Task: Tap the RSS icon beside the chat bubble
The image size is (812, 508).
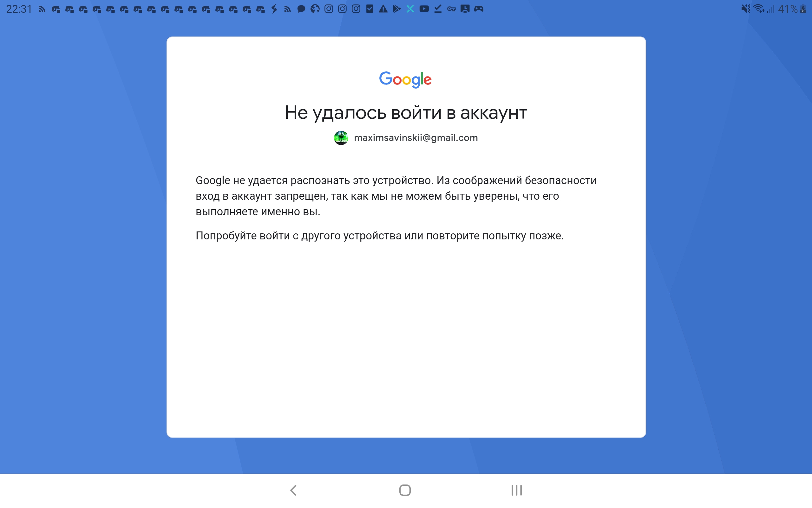Action: tap(287, 9)
